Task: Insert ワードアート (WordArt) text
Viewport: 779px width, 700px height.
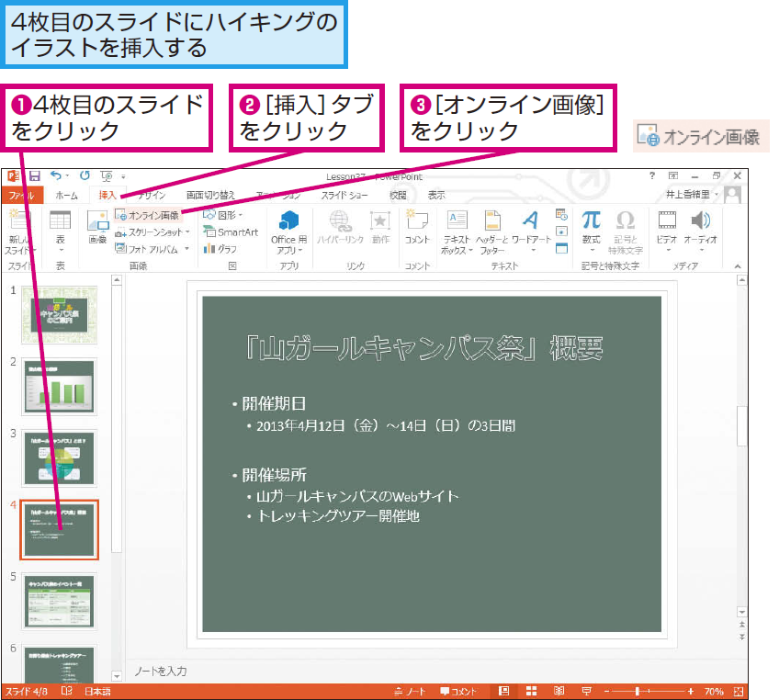Action: [530, 227]
